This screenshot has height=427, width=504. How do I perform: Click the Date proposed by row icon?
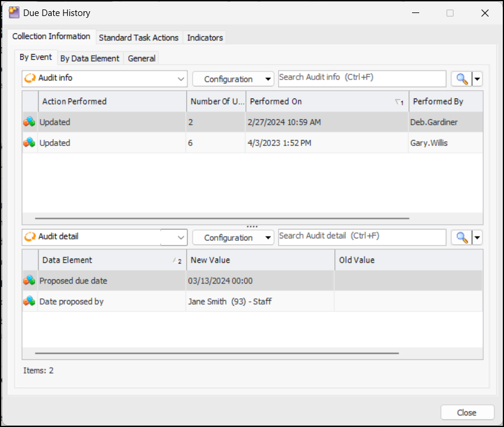pos(29,301)
